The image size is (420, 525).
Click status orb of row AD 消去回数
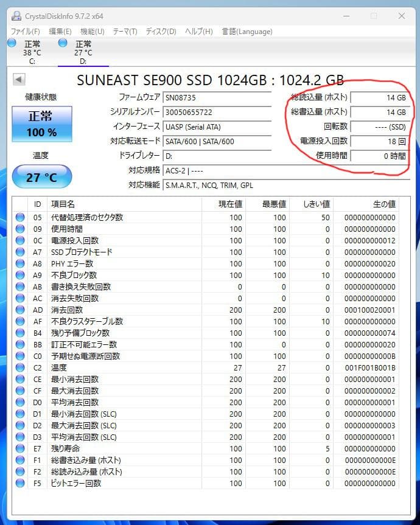coord(20,310)
